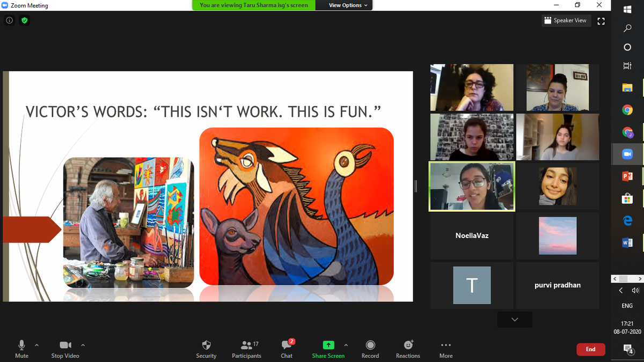Open the Chat panel
The height and width of the screenshot is (362, 644).
click(287, 349)
